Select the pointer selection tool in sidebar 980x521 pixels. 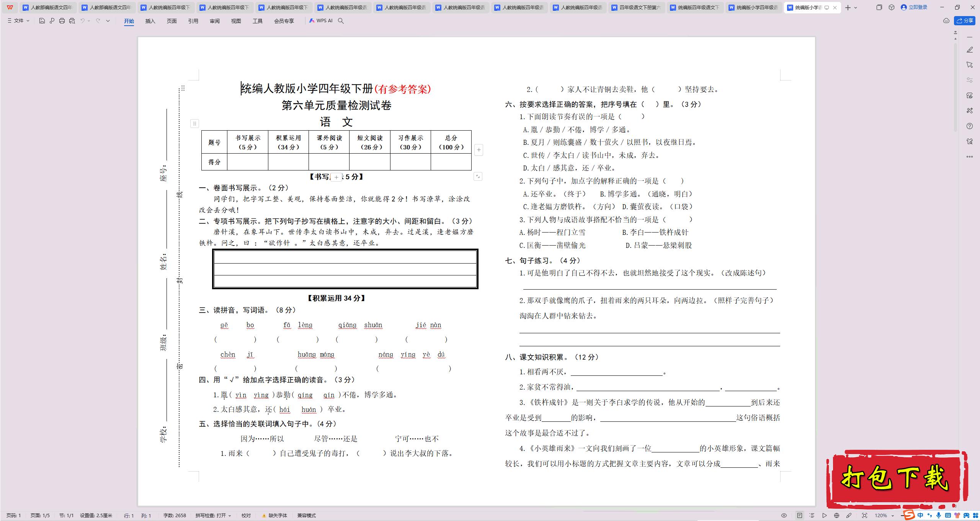click(970, 65)
